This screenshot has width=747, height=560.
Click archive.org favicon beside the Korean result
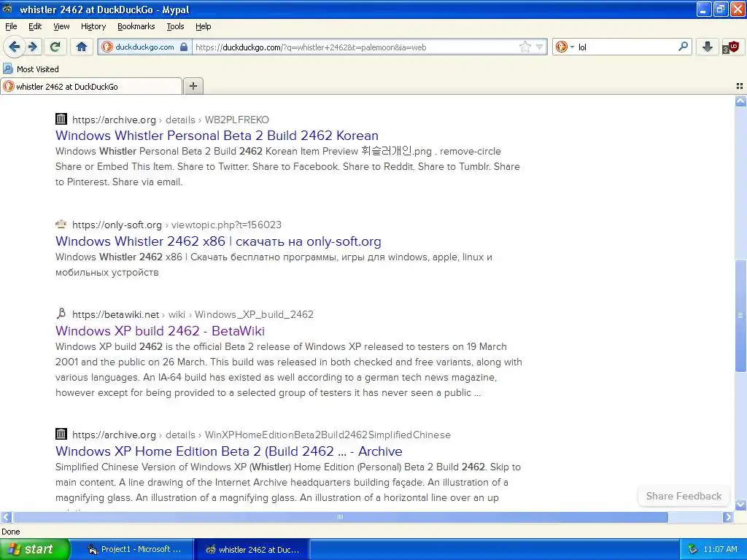pyautogui.click(x=61, y=119)
